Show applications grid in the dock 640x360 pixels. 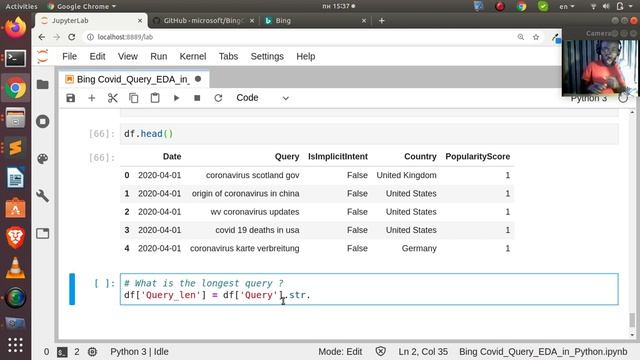click(16, 345)
